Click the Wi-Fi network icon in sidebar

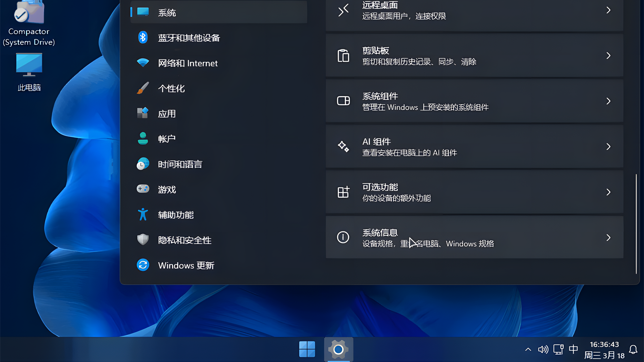pos(143,63)
